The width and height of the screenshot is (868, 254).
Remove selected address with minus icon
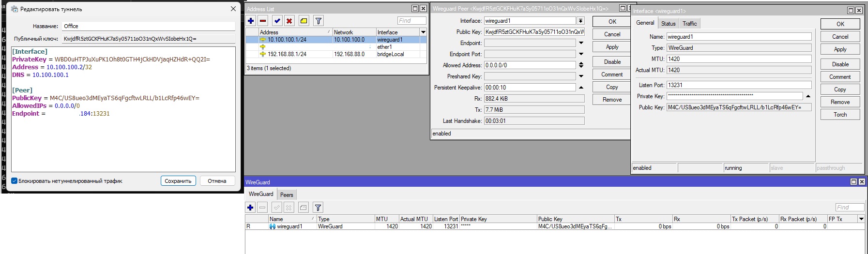pyautogui.click(x=263, y=21)
